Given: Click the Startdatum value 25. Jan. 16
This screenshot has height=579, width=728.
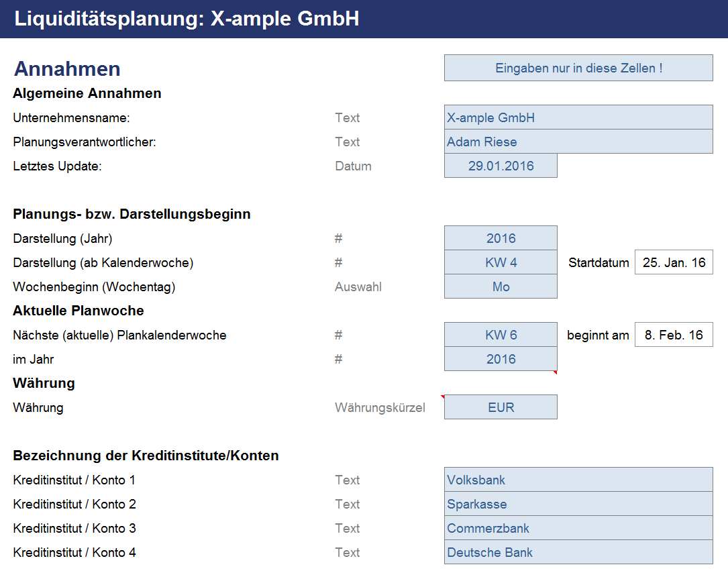Looking at the screenshot, I should (674, 262).
